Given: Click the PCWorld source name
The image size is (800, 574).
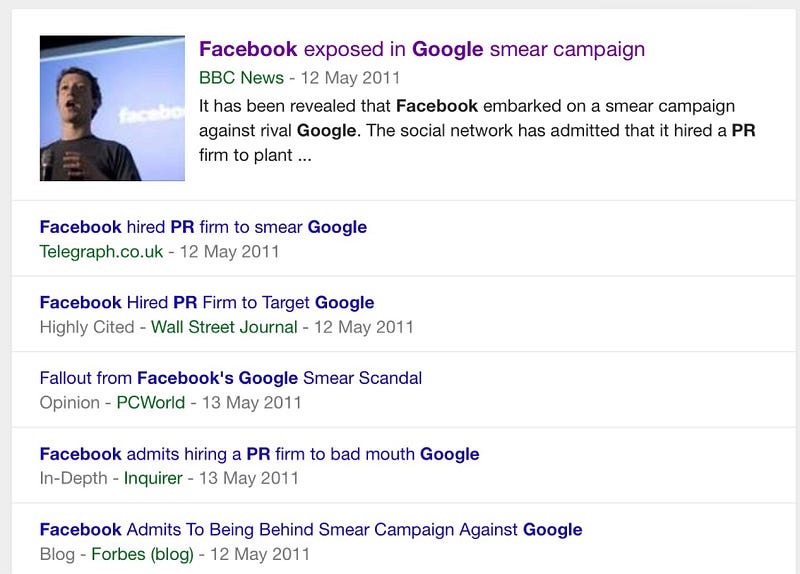Looking at the screenshot, I should (x=151, y=403).
